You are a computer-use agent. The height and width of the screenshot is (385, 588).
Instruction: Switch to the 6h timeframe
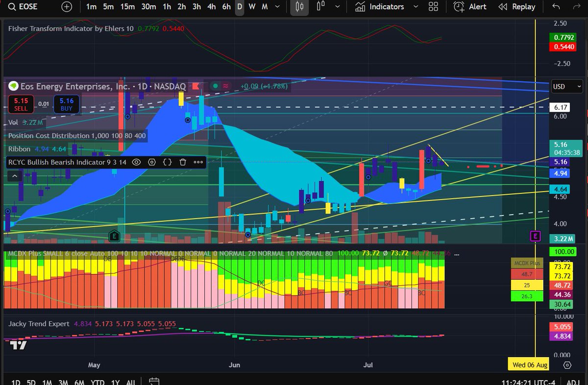click(x=226, y=7)
